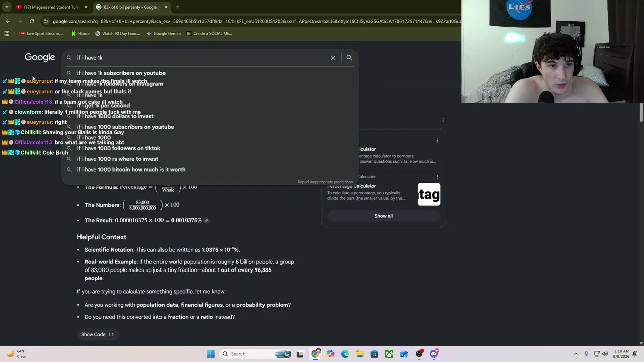
Task: Go forward to next page
Action: tap(20, 21)
